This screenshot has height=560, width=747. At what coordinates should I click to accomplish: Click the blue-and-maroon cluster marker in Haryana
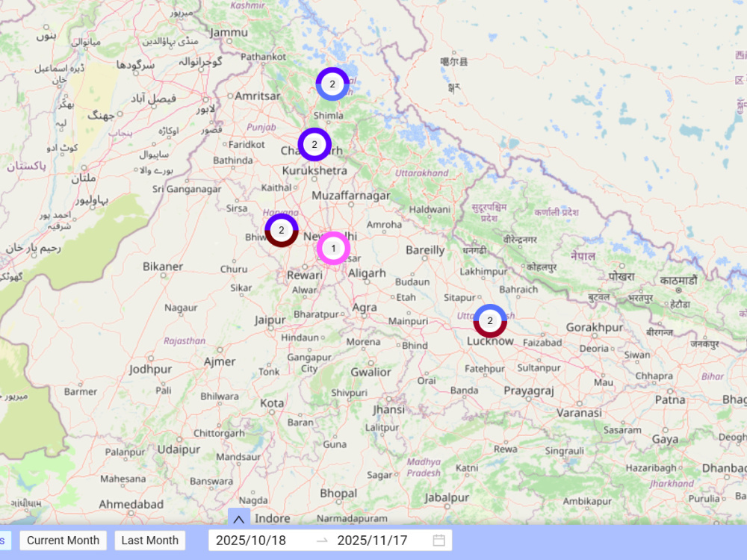tap(282, 231)
